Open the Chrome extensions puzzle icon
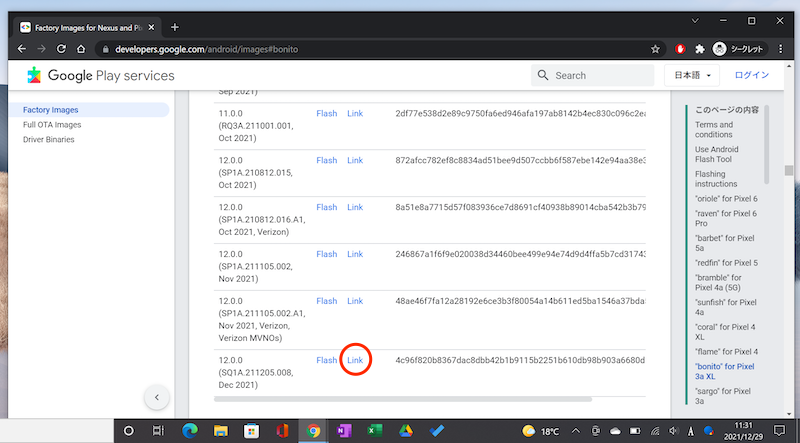800x443 pixels. click(x=703, y=48)
